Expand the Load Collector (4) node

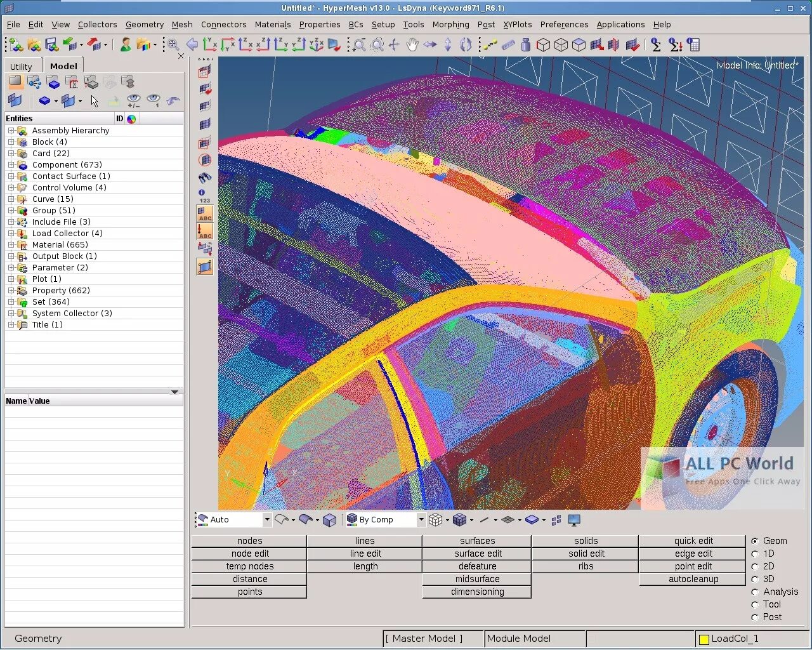(11, 234)
